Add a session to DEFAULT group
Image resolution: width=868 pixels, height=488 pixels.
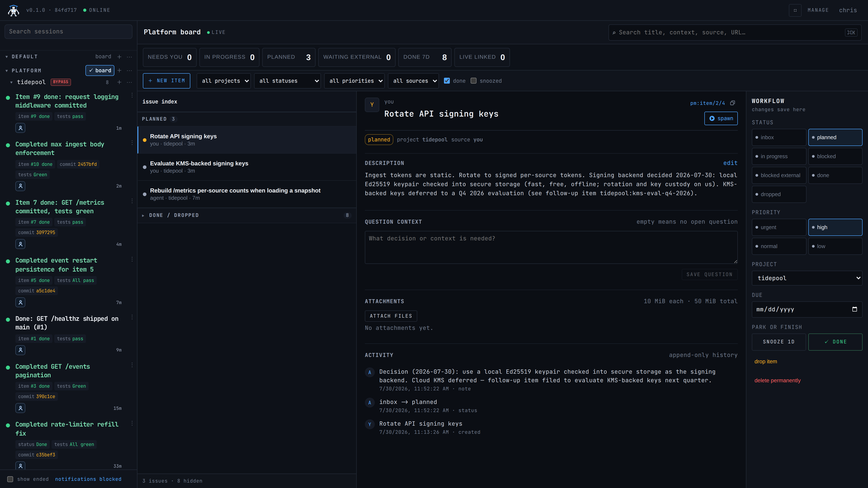119,56
